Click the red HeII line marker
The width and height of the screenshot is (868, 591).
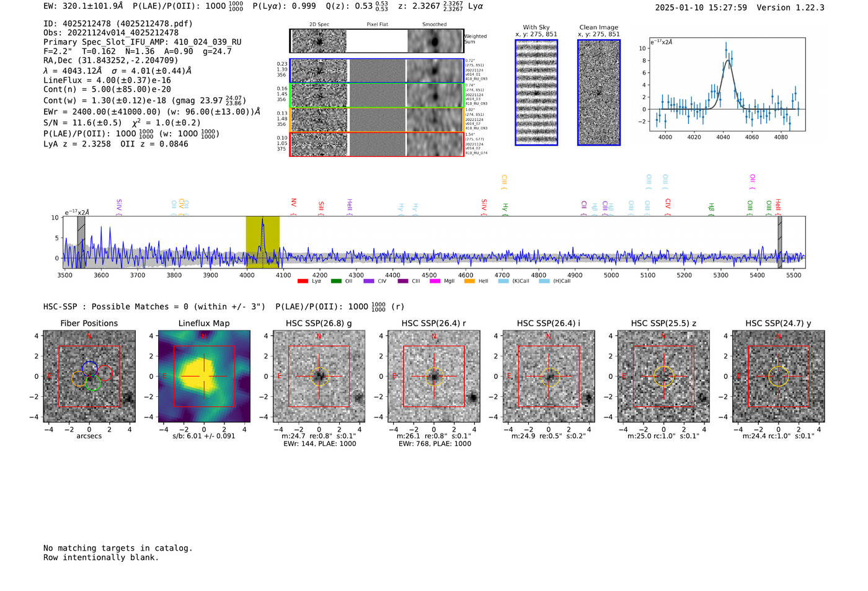(778, 207)
